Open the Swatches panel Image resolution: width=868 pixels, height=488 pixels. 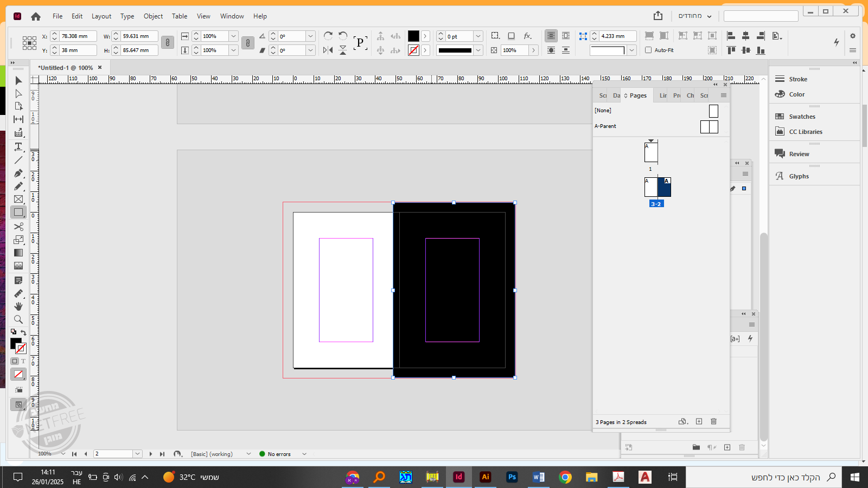801,117
